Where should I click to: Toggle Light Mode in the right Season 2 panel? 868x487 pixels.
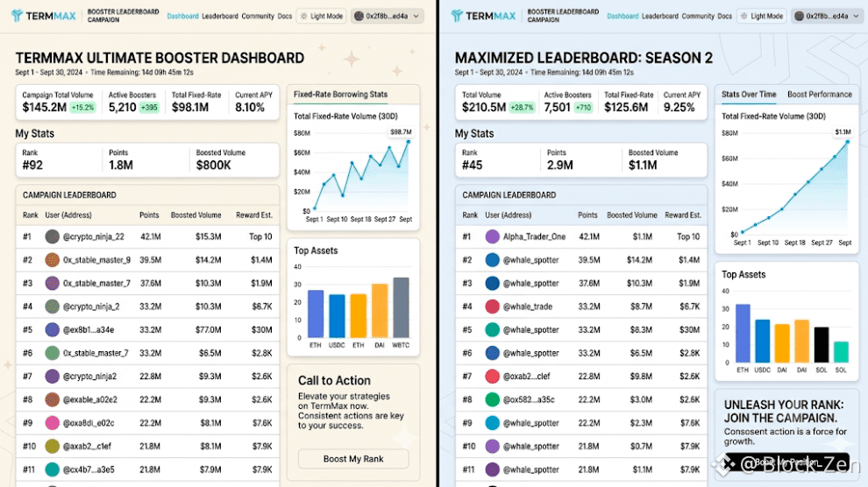pyautogui.click(x=762, y=16)
